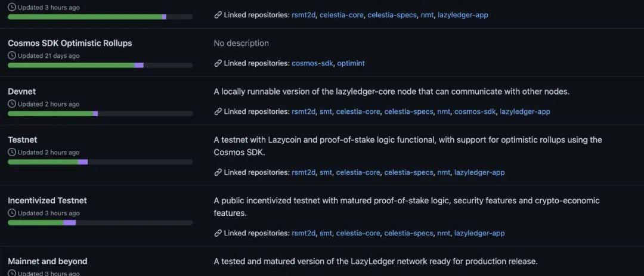Click clock icon under Cosmos SDK Optimistic Rollups
Image resolution: width=644 pixels, height=276 pixels.
[12, 55]
